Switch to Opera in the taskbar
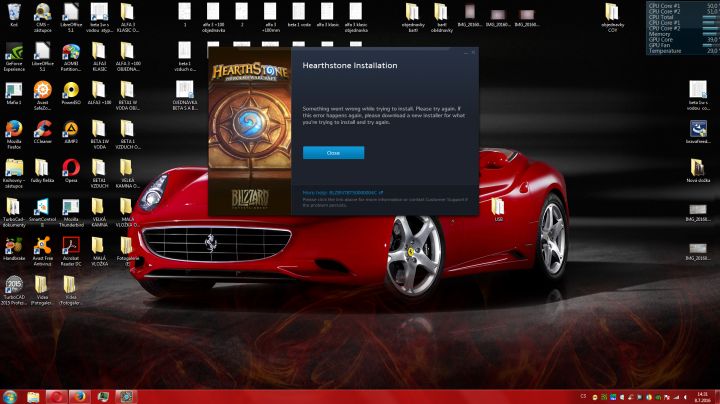720x404 pixels. [x=57, y=397]
